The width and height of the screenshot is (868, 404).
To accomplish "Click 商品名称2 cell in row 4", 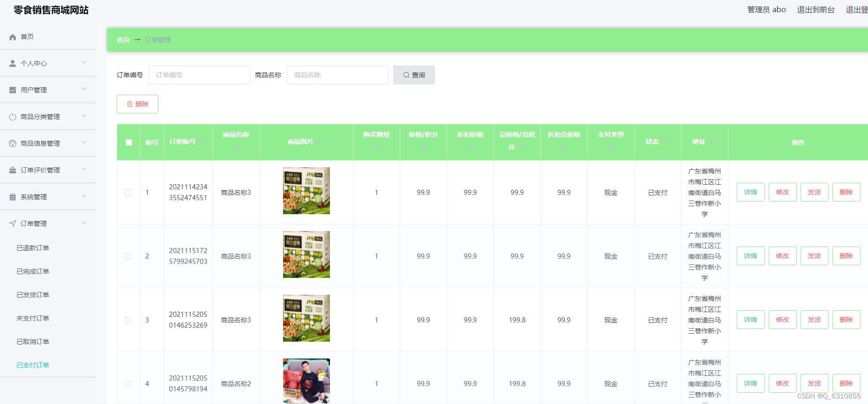I will (x=236, y=384).
